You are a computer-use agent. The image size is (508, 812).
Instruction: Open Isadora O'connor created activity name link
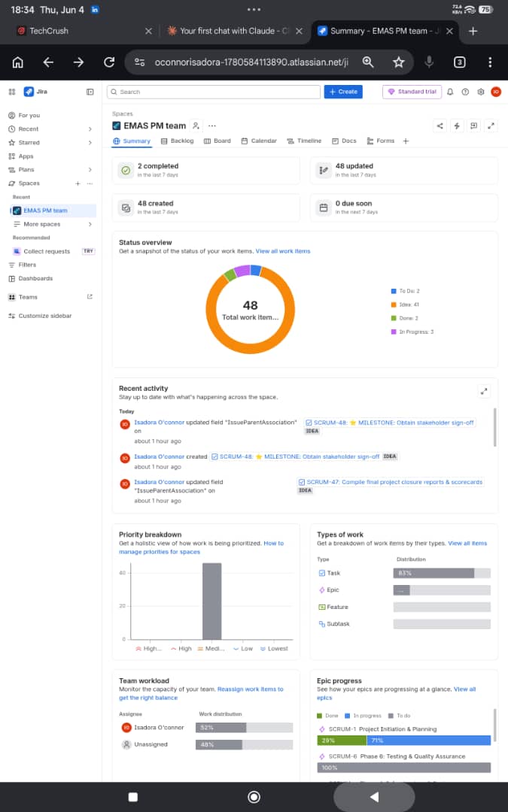click(159, 457)
